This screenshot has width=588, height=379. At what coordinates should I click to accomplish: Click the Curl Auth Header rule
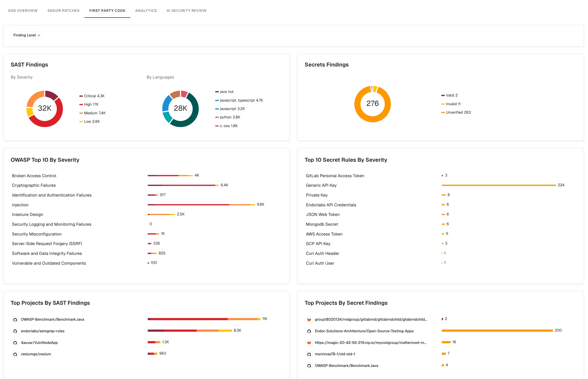(322, 254)
